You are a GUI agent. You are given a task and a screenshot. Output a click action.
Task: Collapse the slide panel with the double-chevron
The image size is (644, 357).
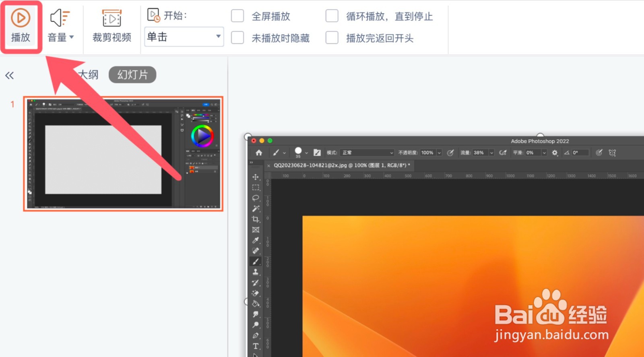[10, 75]
